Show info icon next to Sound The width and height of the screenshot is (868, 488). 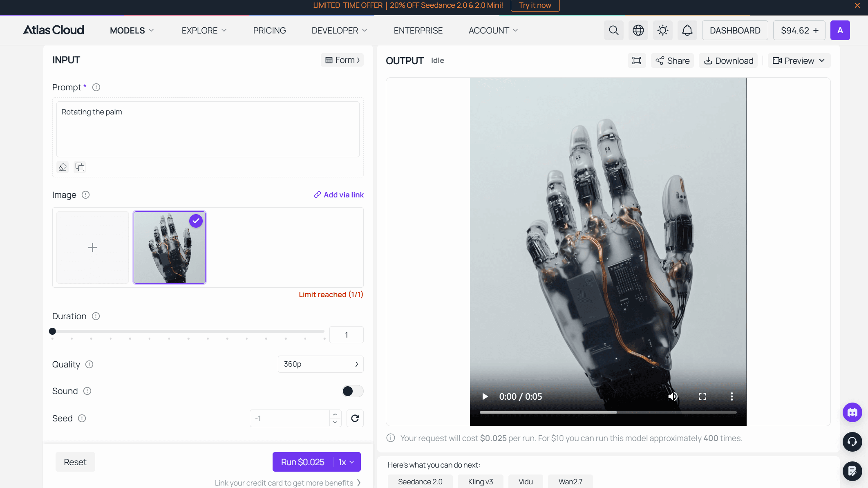pos(87,391)
